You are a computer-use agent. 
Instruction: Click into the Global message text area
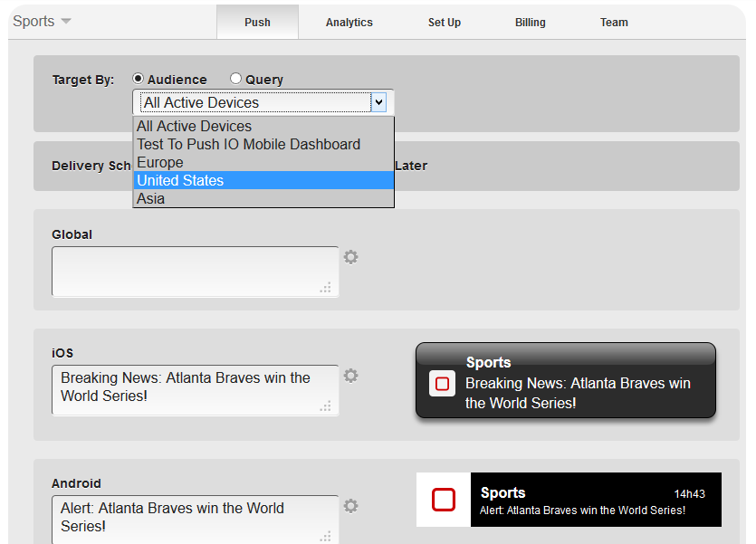pyautogui.click(x=196, y=272)
